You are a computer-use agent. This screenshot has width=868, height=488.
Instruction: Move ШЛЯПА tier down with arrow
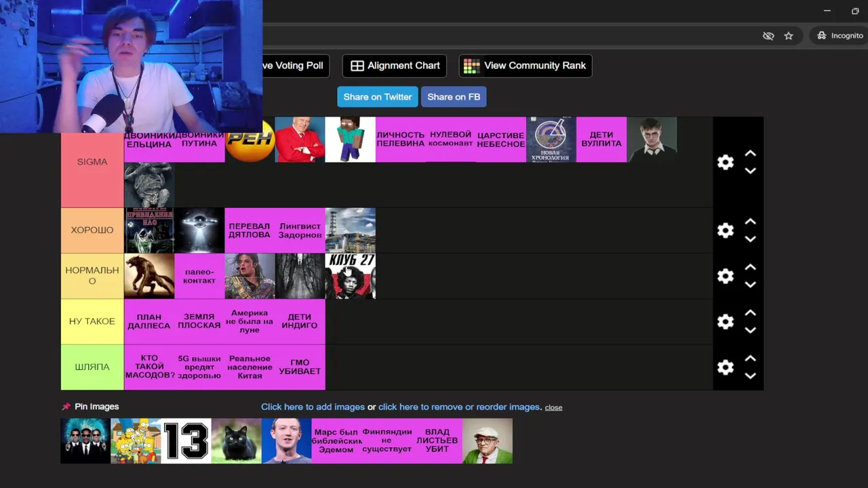[x=750, y=375]
